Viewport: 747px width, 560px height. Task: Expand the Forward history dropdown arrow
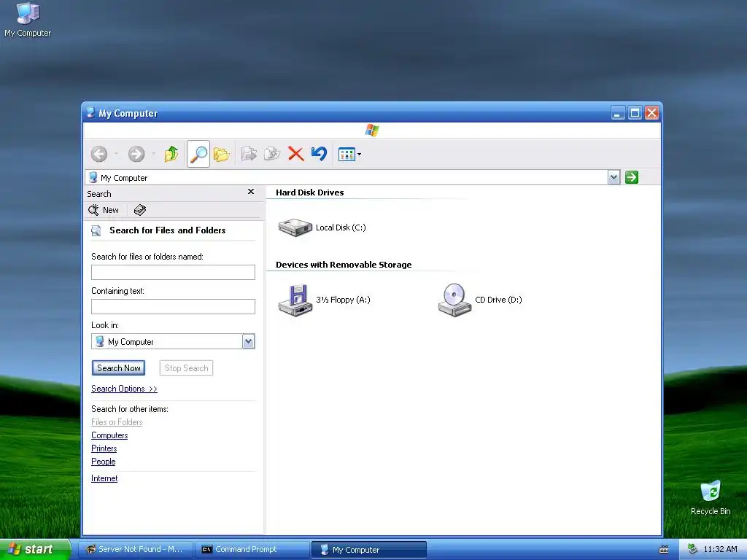[153, 154]
